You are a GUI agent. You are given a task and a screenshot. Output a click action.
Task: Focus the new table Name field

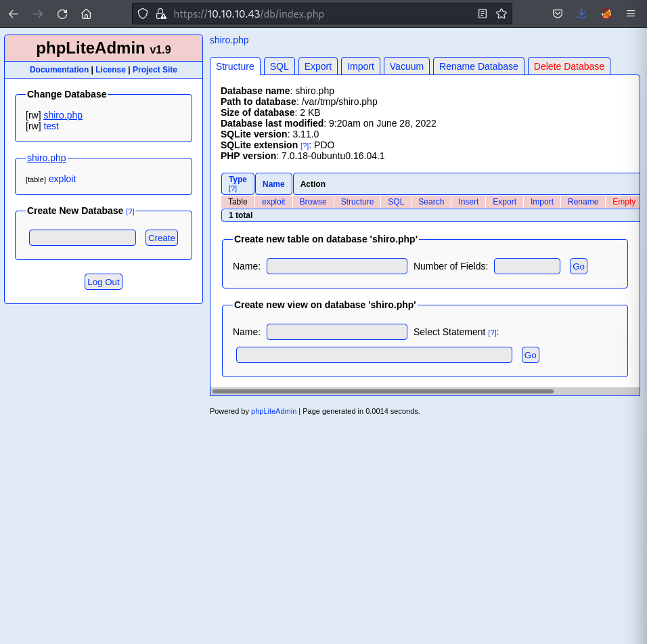point(336,266)
